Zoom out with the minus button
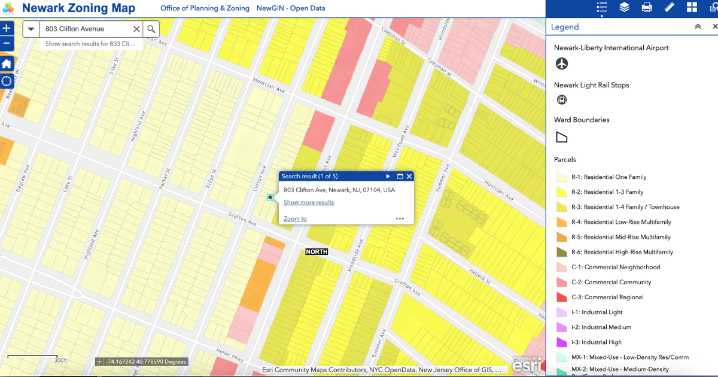718x377 pixels. pos(6,44)
